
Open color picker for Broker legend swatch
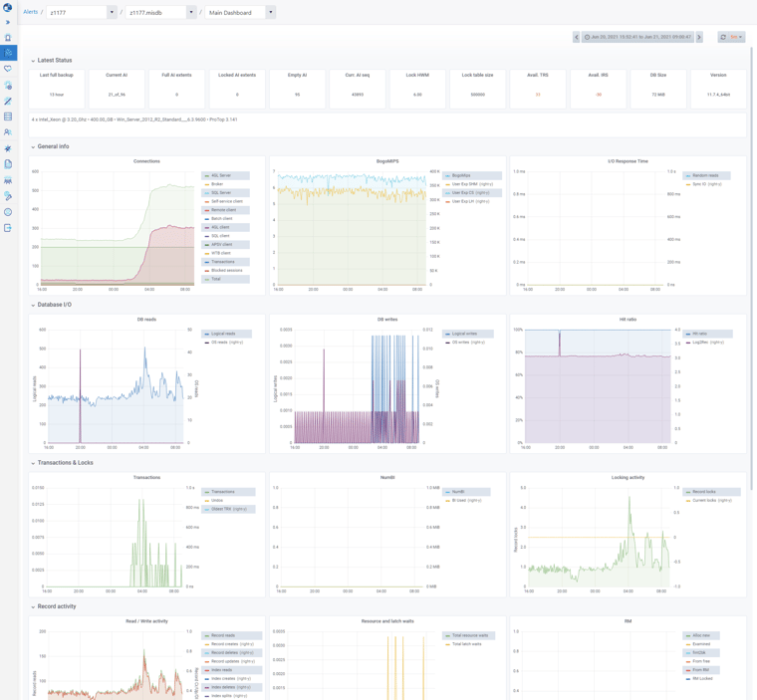[x=206, y=184]
